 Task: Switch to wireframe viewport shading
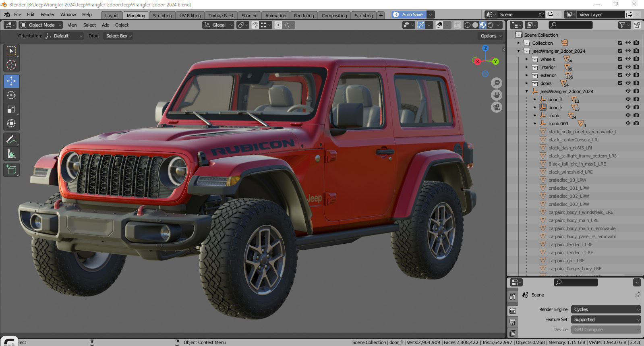click(468, 25)
